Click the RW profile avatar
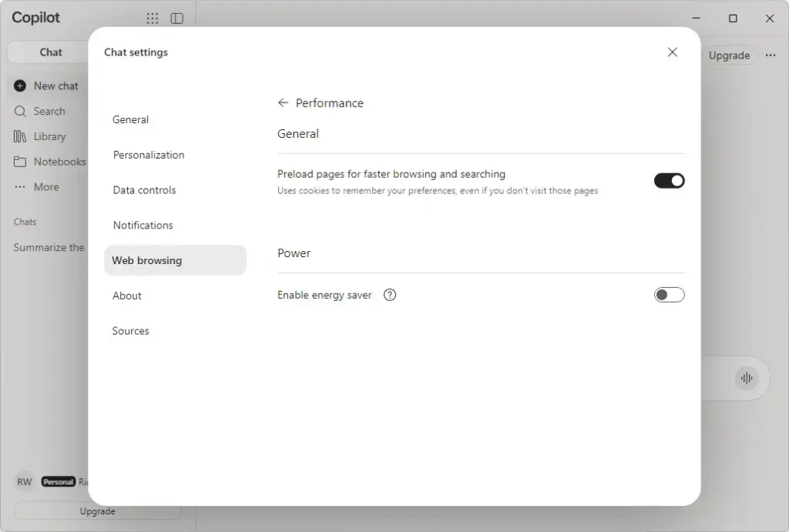789x532 pixels. [24, 482]
